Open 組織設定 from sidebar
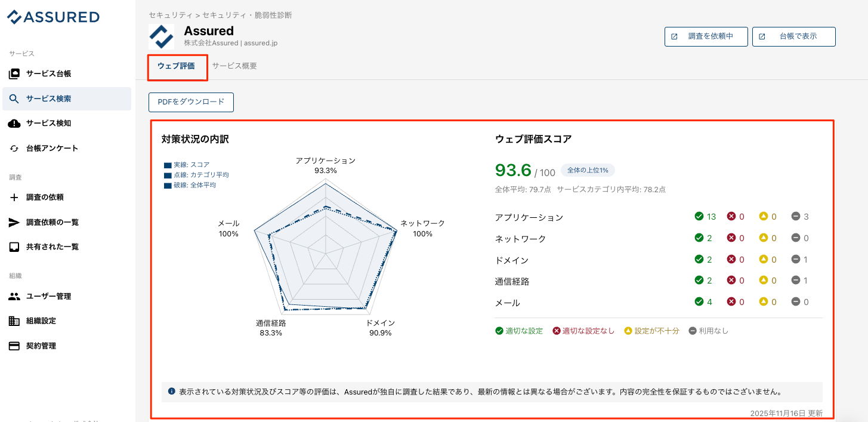 pyautogui.click(x=67, y=321)
